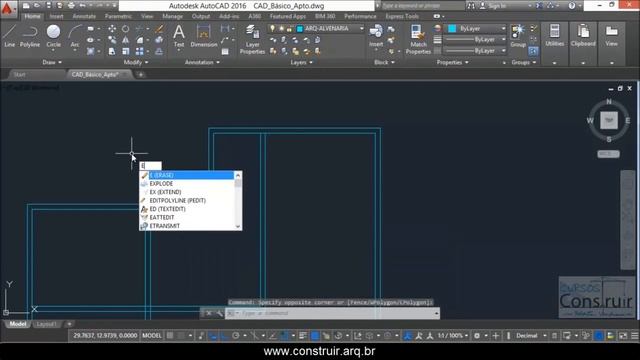Viewport: 640px width, 360px height.
Task: Click the Group tool
Action: click(x=518, y=36)
